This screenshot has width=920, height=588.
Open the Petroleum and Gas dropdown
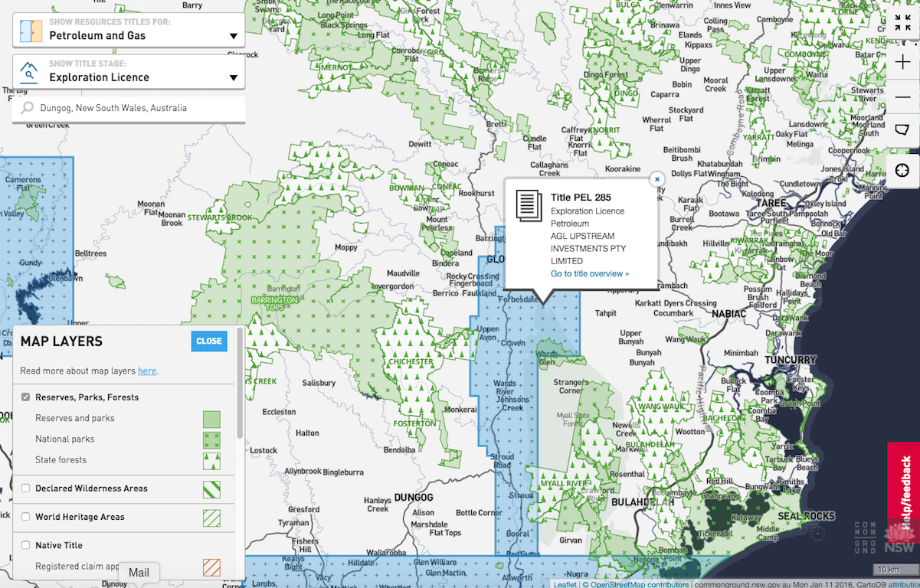[x=129, y=30]
